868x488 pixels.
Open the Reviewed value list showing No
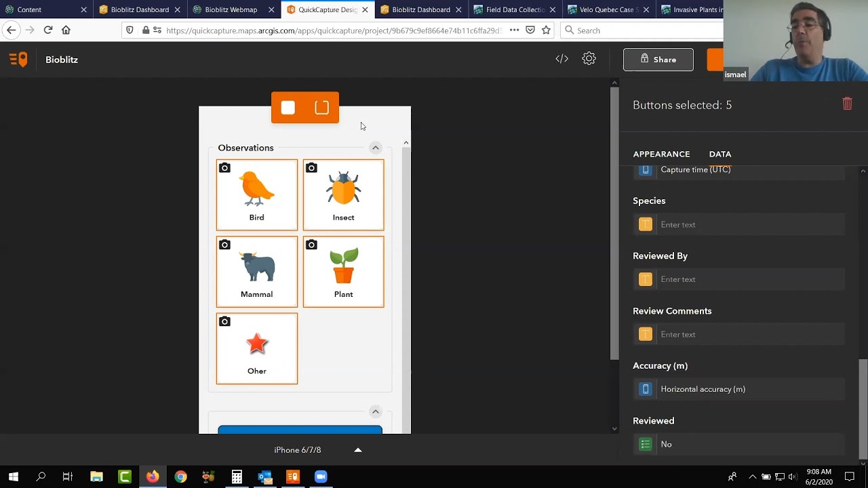(x=739, y=444)
